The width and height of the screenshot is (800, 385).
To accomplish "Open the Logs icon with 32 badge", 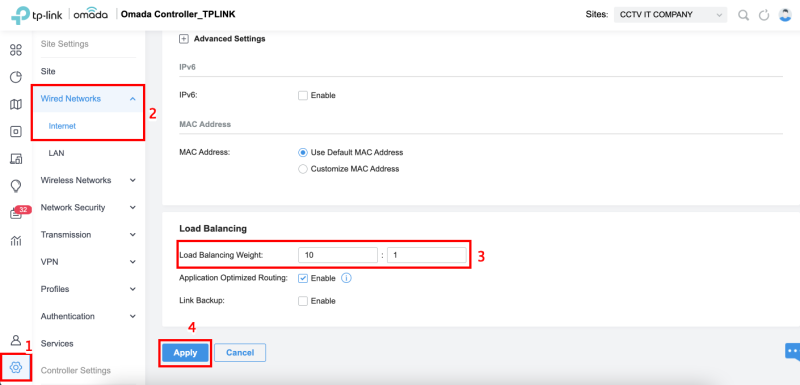I will 16,214.
